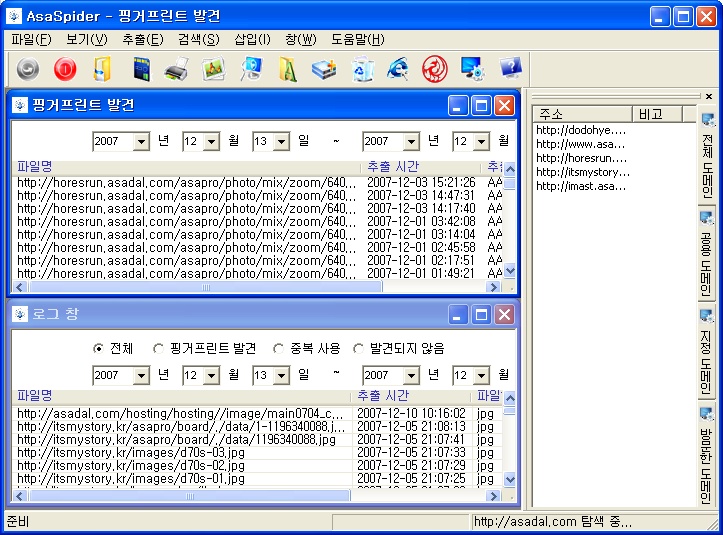Select http://itsmystory... entry in domain list

pos(582,172)
